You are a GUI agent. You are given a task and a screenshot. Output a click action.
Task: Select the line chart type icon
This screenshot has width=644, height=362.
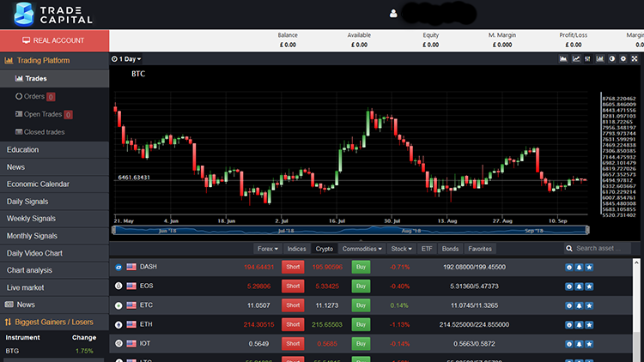[x=576, y=59]
